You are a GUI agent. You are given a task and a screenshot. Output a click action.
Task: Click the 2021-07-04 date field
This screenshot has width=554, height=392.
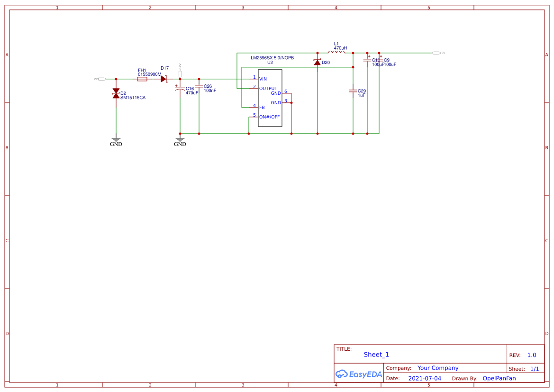(x=425, y=378)
